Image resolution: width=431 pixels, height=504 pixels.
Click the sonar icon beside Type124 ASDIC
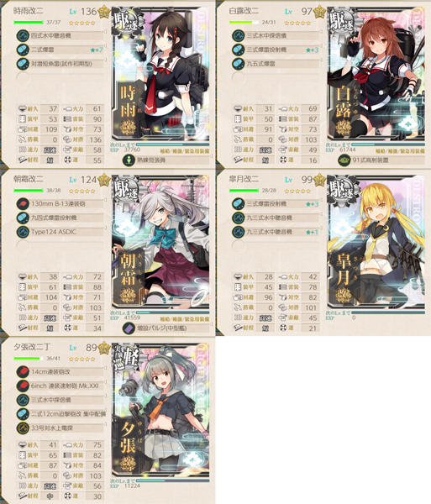[x=23, y=232]
